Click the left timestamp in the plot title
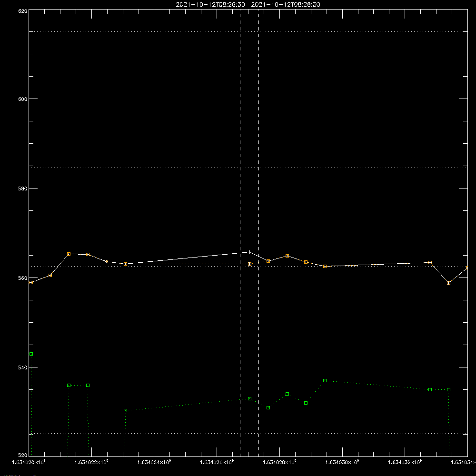The height and width of the screenshot is (476, 476). pos(210,5)
